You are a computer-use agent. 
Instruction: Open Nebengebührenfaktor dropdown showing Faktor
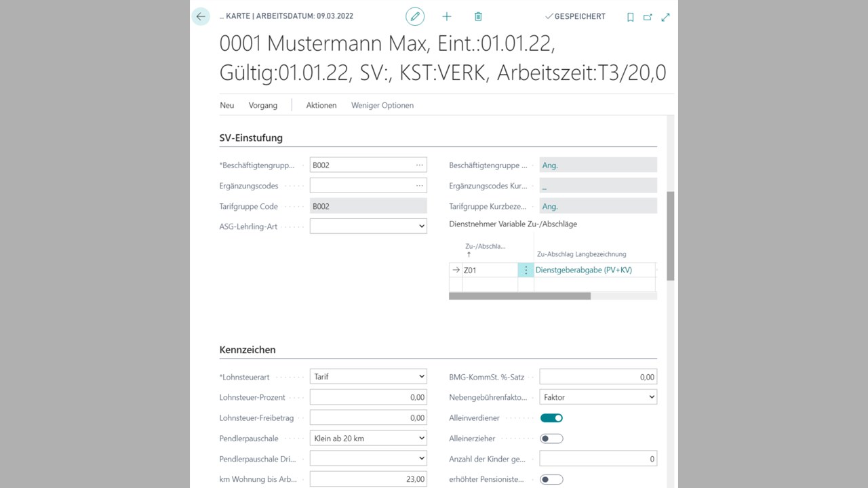coord(598,397)
